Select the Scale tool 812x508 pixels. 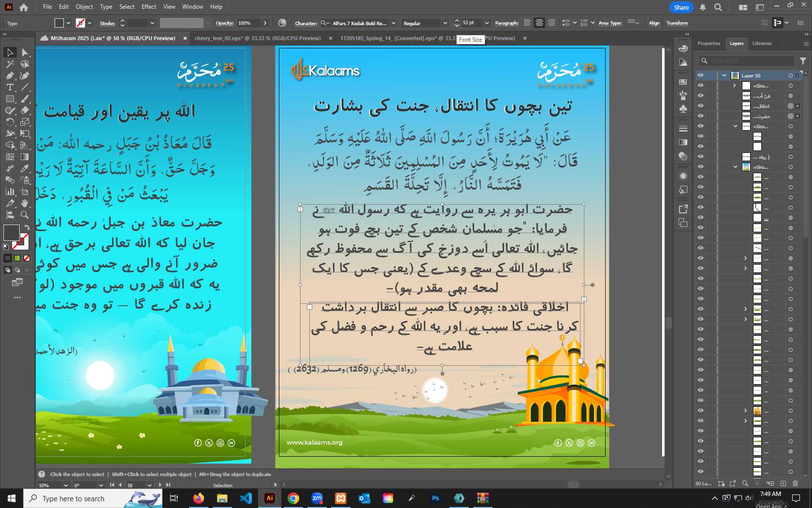[25, 122]
